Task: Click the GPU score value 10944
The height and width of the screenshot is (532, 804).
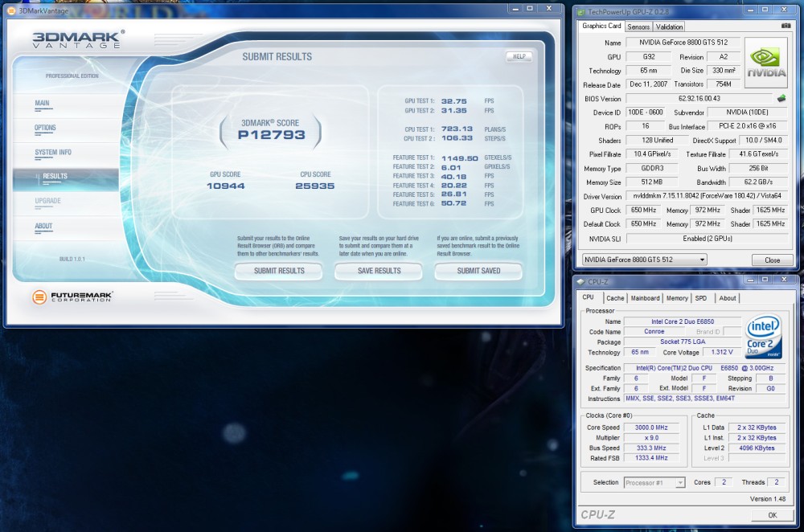Action: pos(226,186)
